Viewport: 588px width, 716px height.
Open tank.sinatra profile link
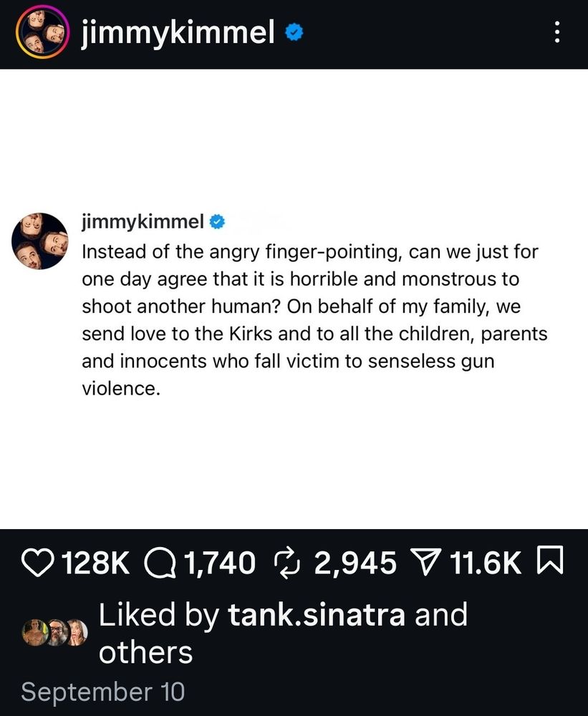317,614
